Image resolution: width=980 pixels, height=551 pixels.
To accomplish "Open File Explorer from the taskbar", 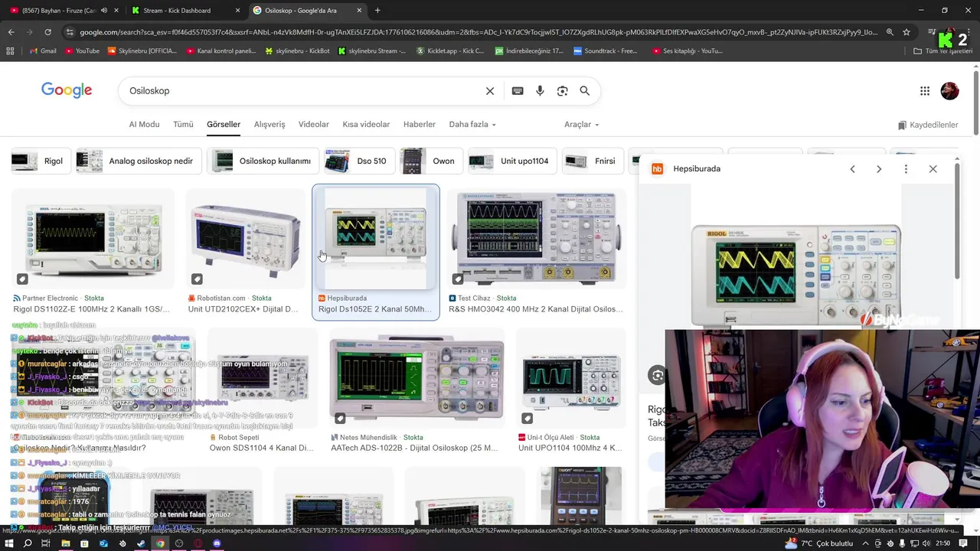I will tap(65, 543).
